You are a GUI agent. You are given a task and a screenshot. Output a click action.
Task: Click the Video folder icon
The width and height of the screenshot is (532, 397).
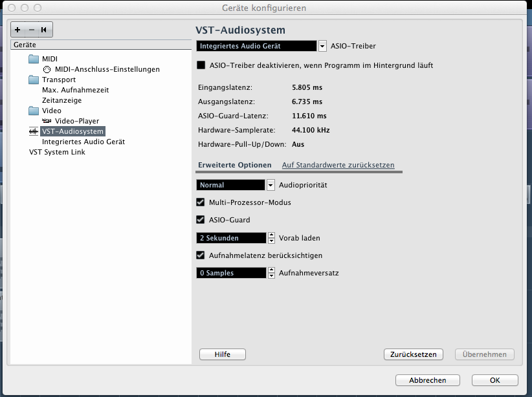[x=34, y=111]
